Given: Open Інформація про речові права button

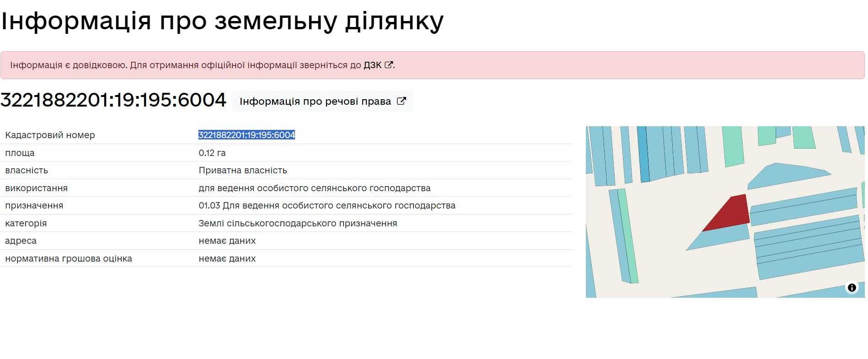Looking at the screenshot, I should 322,101.
